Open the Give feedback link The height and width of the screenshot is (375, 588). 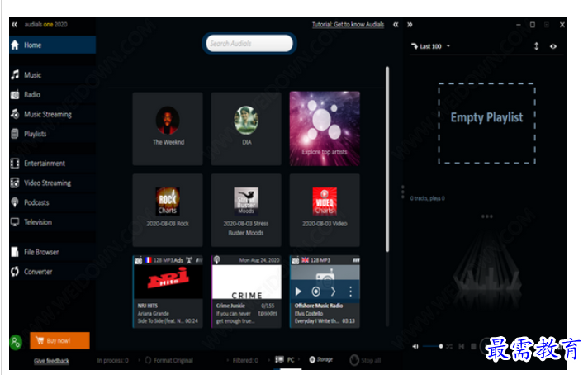tap(51, 361)
